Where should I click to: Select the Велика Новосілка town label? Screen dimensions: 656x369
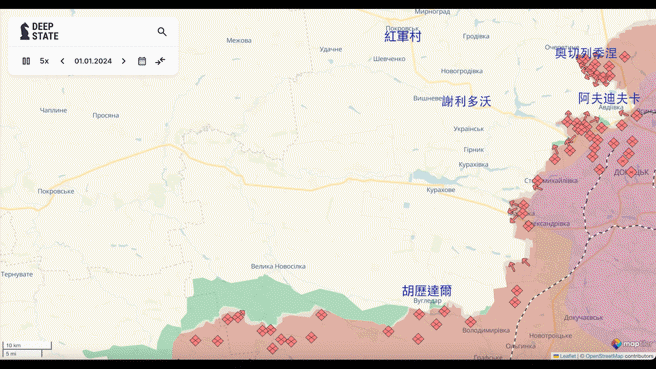(x=278, y=266)
